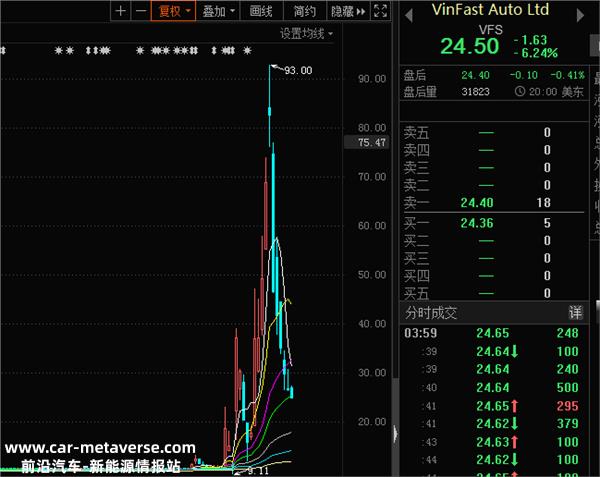Open 详 detail of 分时成交
Image resolution: width=600 pixels, height=477 pixels.
(x=575, y=313)
